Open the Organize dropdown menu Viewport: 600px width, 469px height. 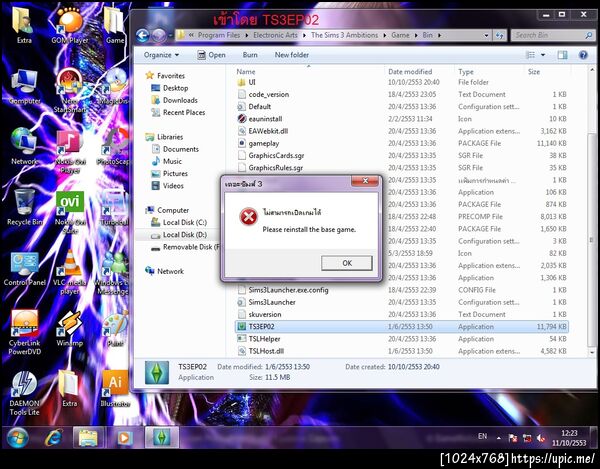click(161, 55)
